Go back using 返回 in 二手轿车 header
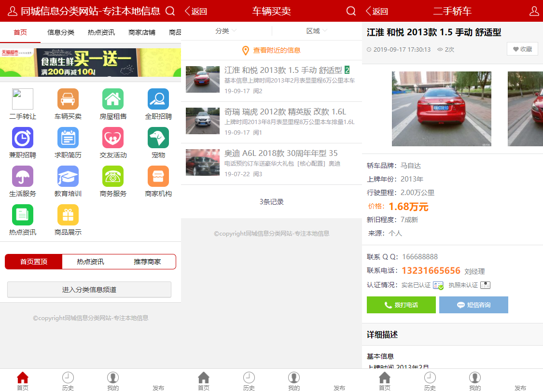The width and height of the screenshot is (543, 392). click(x=377, y=11)
